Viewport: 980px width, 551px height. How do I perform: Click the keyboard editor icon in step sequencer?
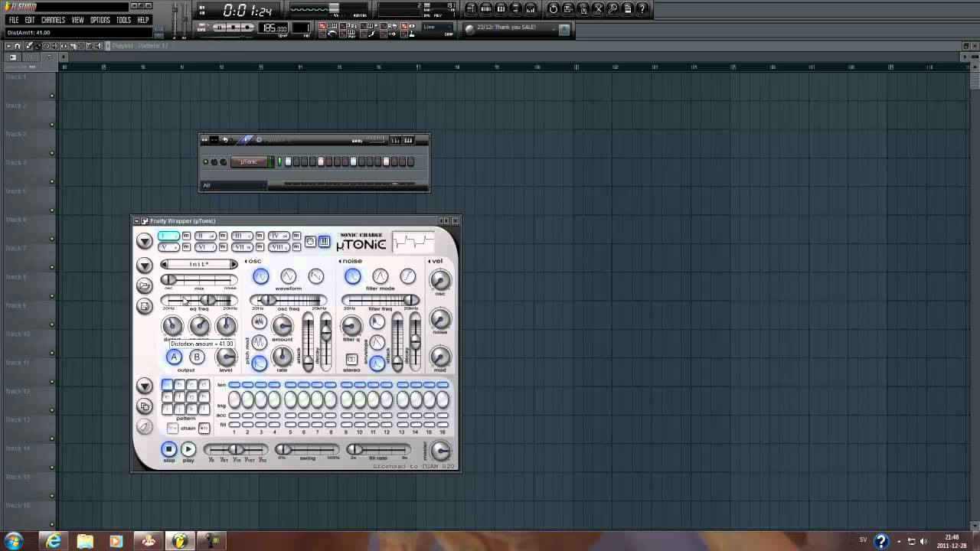tap(408, 140)
